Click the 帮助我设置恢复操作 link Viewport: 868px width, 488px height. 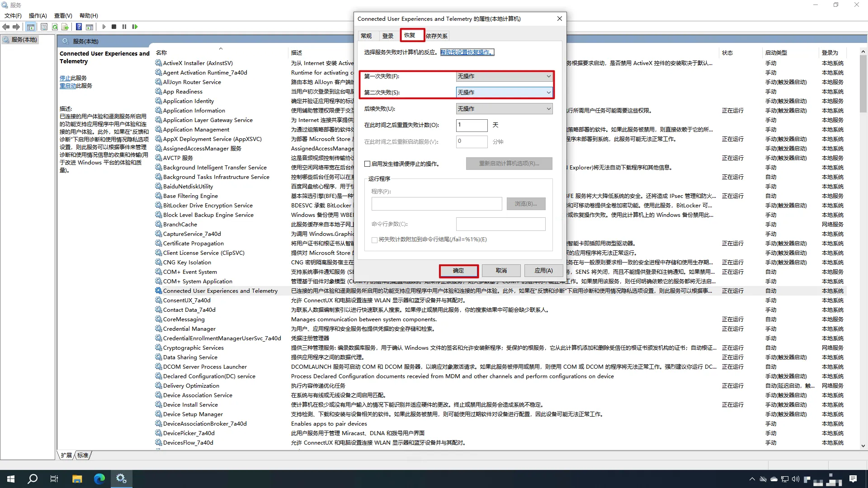[x=467, y=52]
